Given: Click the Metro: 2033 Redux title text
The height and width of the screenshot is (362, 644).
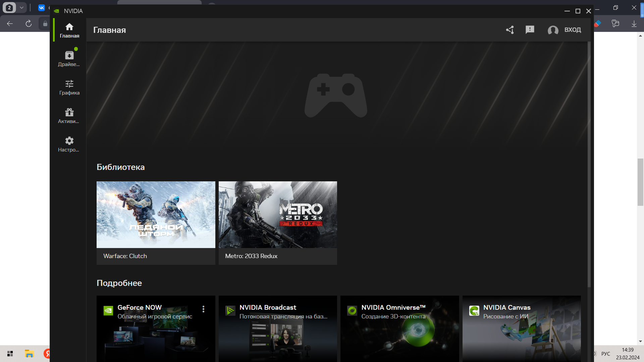Looking at the screenshot, I should coord(251,256).
